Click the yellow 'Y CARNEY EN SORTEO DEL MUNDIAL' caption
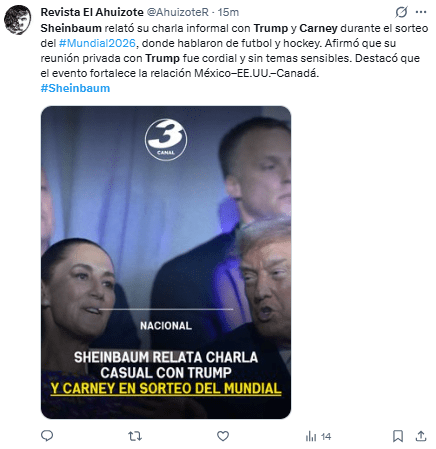 pyautogui.click(x=166, y=389)
